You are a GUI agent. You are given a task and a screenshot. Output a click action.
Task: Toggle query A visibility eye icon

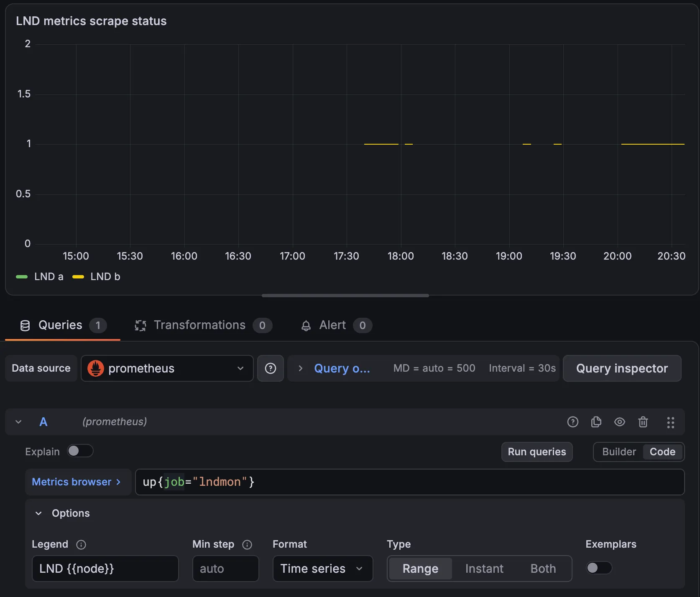[619, 422]
